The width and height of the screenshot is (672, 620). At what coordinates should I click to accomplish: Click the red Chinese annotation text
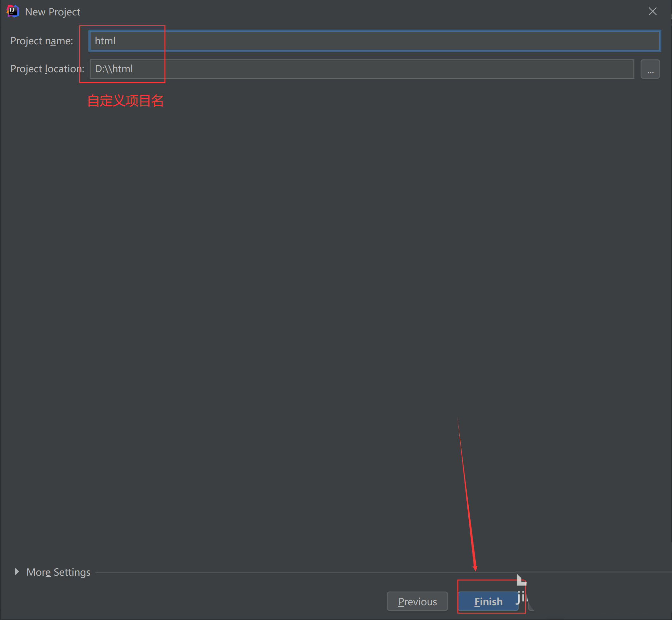click(x=125, y=101)
